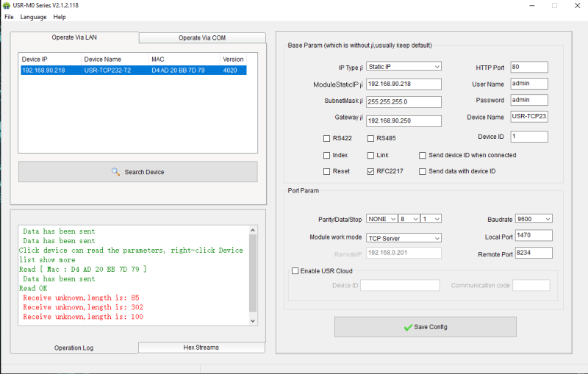Enable the RS485 checkbox
The image size is (588, 374).
click(x=370, y=138)
